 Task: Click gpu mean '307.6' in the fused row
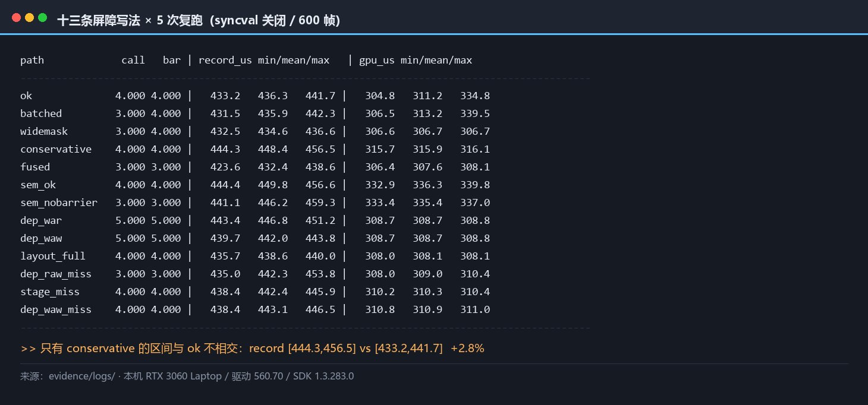click(427, 167)
